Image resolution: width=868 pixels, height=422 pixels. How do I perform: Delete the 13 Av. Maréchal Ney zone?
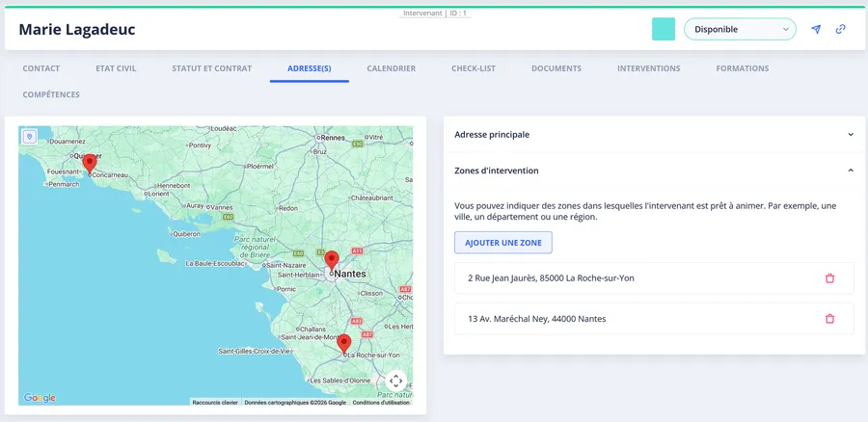(x=829, y=319)
